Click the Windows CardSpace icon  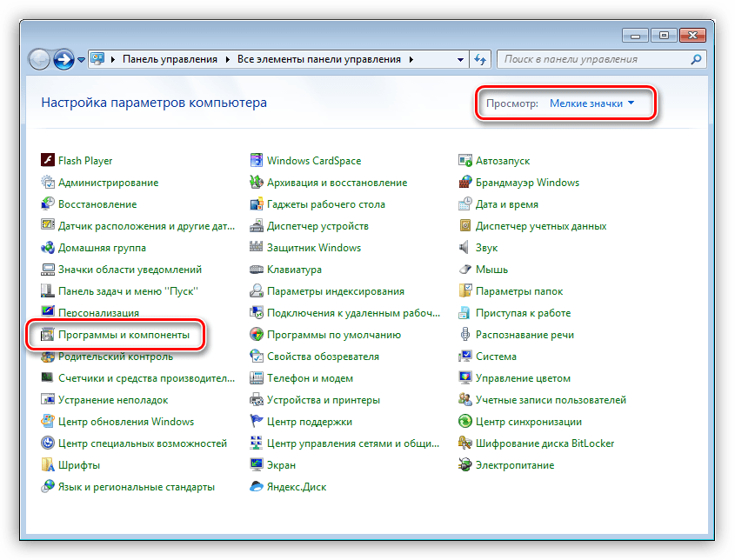pos(257,160)
